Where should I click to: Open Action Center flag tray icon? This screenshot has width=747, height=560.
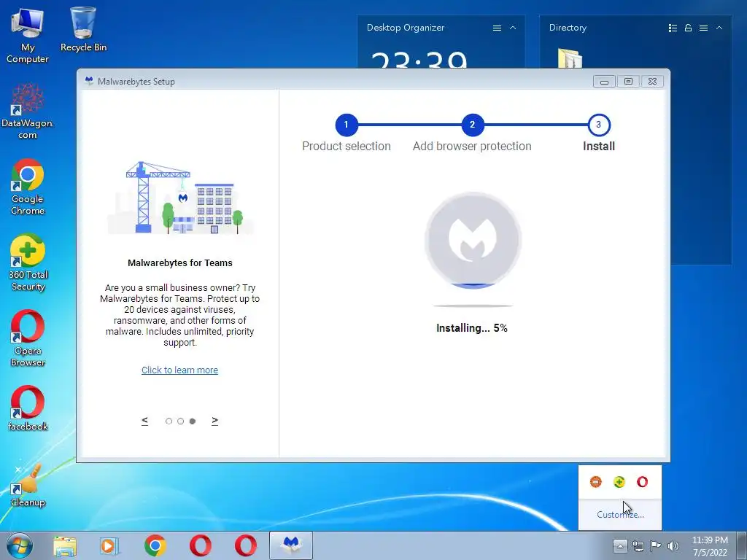click(656, 546)
